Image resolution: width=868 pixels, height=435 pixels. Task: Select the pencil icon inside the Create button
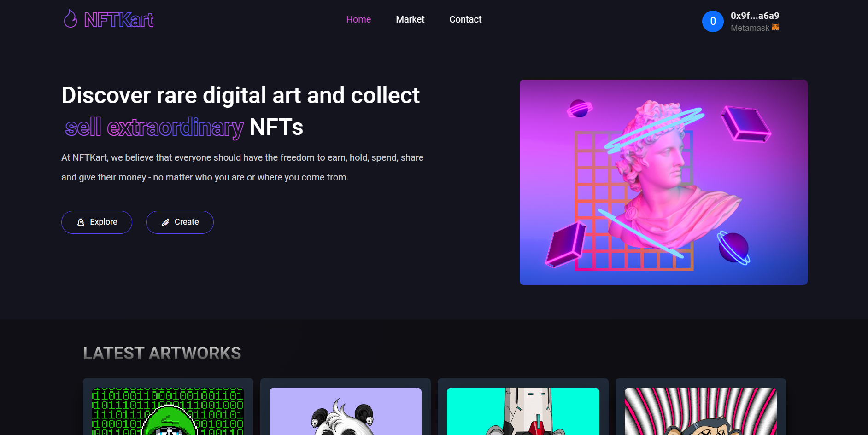(x=165, y=222)
